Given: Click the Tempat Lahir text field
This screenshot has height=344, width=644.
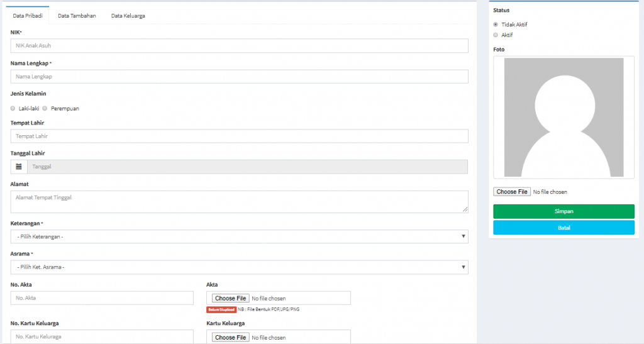Looking at the screenshot, I should click(x=239, y=136).
